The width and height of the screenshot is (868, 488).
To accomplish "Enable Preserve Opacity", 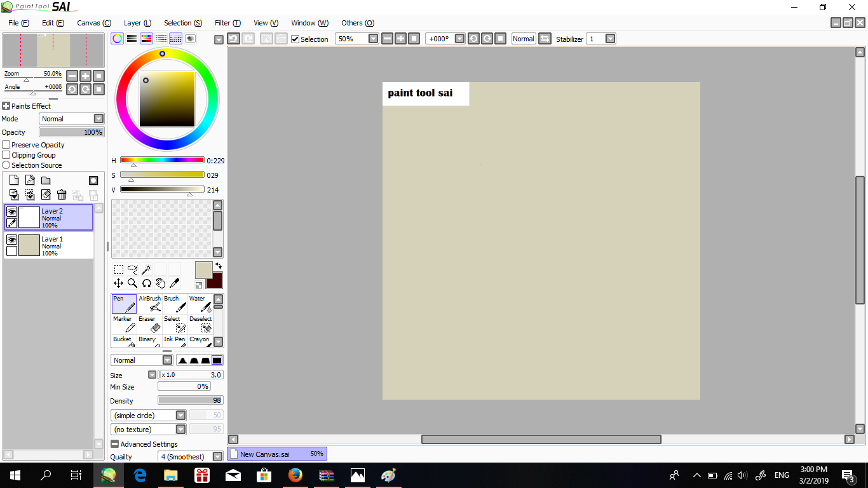I will [x=5, y=145].
